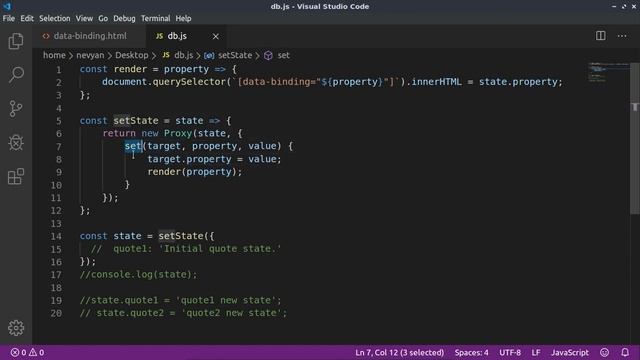Click the code minimap preview
The width and height of the screenshot is (640, 360).
click(x=608, y=73)
